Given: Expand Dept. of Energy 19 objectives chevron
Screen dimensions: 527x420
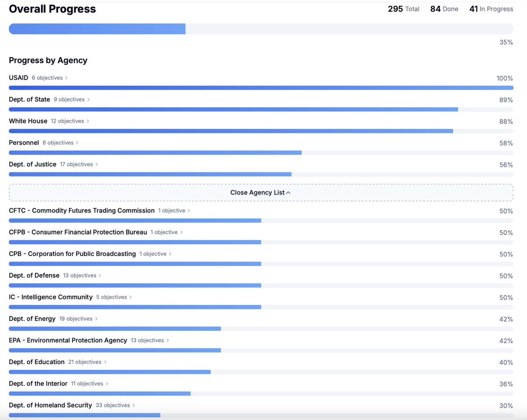Looking at the screenshot, I should 96,319.
